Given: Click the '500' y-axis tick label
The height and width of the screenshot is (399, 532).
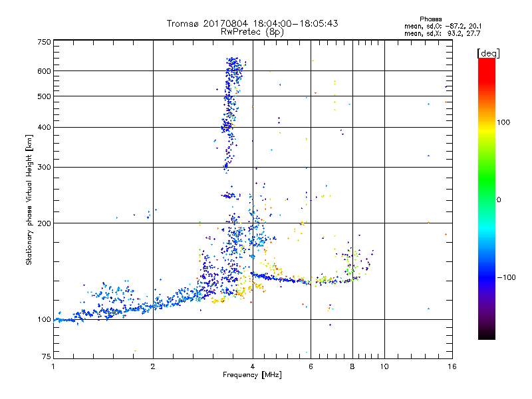Looking at the screenshot, I should 44,96.
